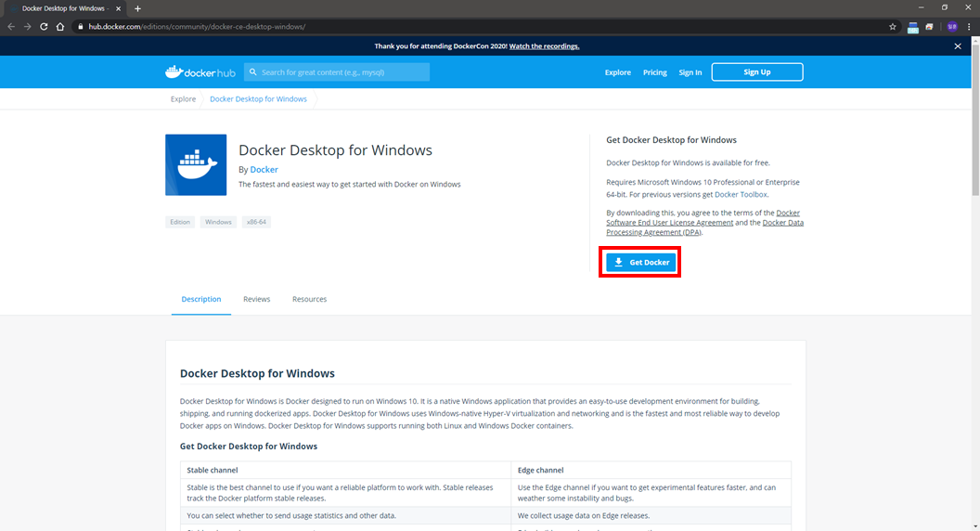Click the Windows tag
Viewport: 980px width, 531px height.
(x=218, y=222)
